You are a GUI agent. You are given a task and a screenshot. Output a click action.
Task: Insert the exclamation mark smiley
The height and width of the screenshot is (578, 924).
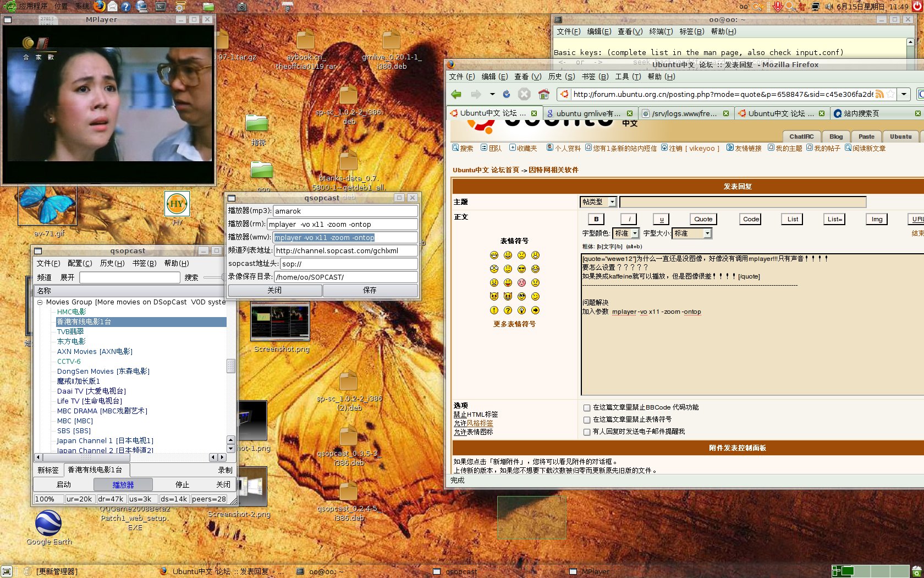[x=494, y=310]
